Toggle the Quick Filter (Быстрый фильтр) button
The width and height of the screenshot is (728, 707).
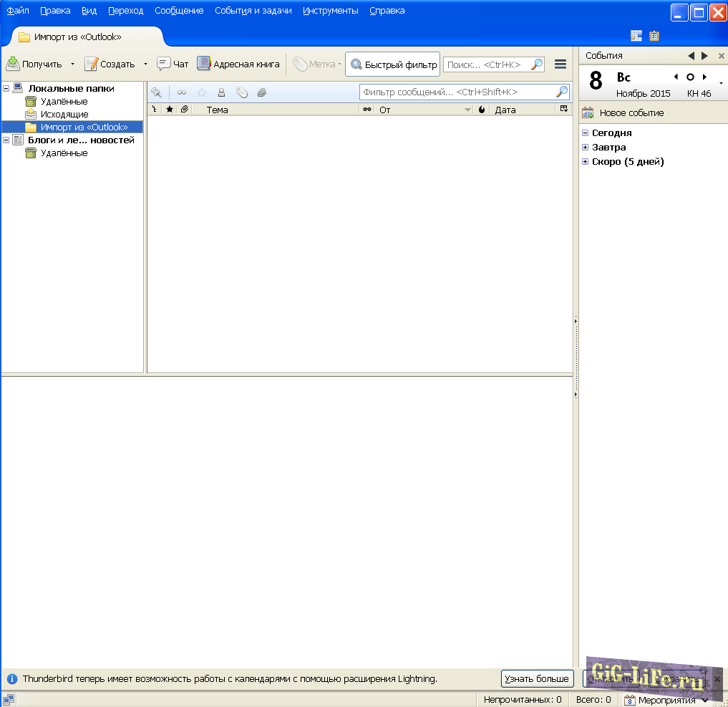coord(393,64)
